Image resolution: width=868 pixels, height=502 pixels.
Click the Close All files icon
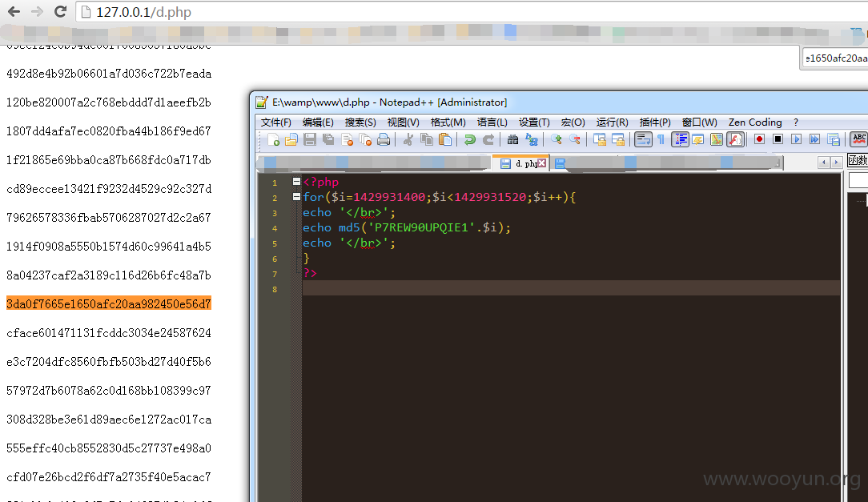pos(365,139)
